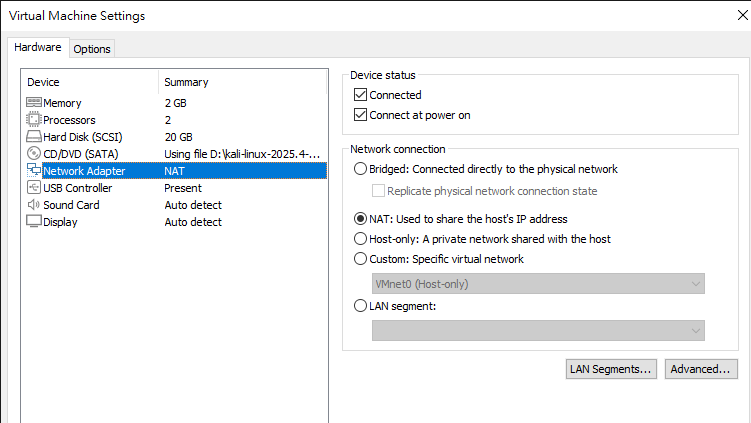Select Bridged network connection option
751x423 pixels.
(361, 169)
